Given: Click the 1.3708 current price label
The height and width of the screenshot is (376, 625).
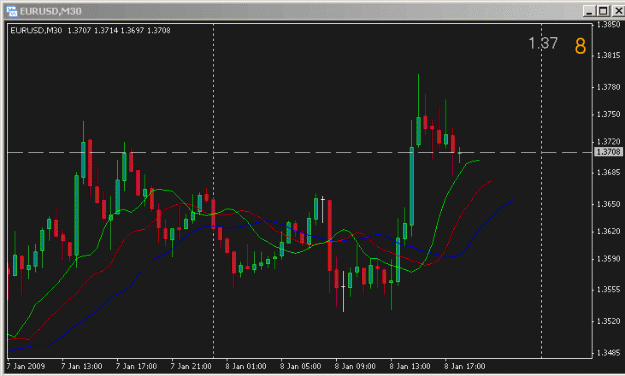Looking at the screenshot, I should [608, 152].
